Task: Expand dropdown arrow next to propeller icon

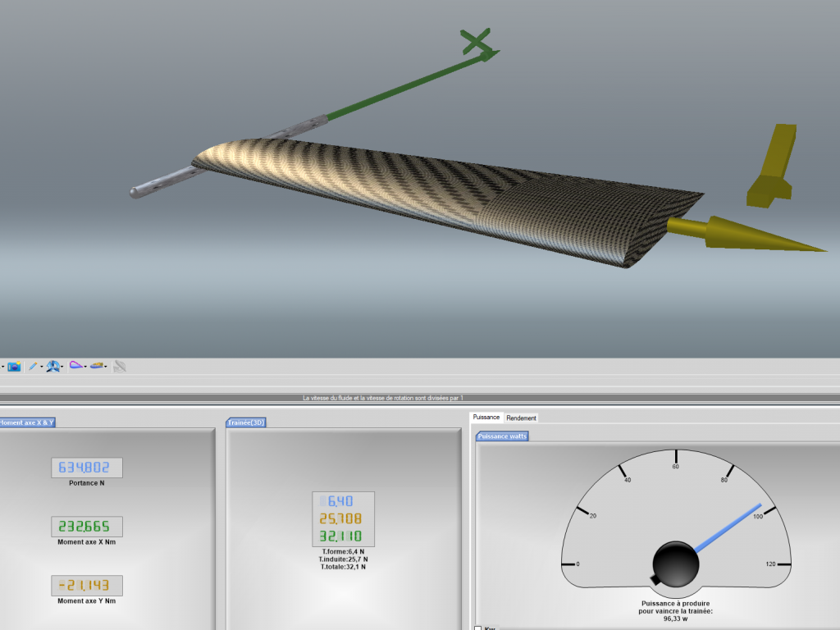Action: [63, 367]
